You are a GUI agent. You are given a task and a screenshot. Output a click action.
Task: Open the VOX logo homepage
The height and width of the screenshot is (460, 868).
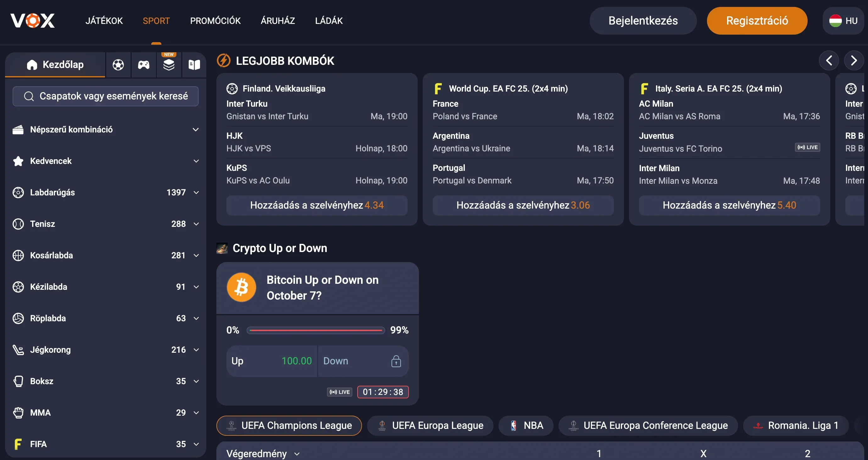pos(32,20)
